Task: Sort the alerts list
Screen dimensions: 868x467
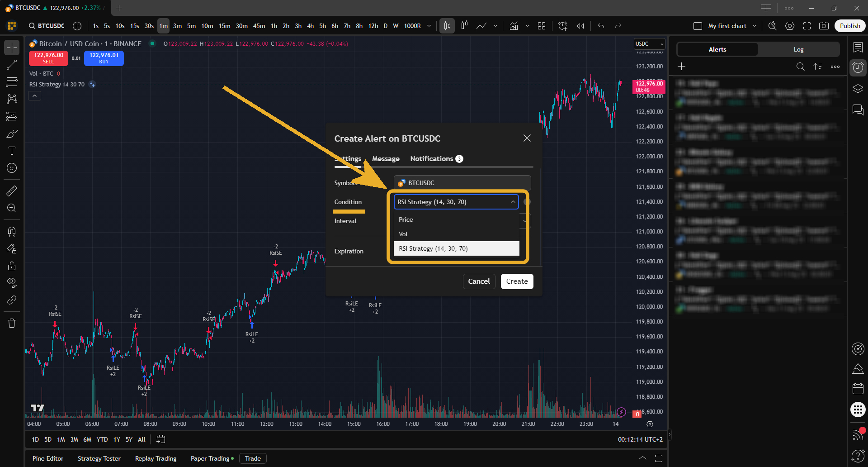Action: click(818, 67)
